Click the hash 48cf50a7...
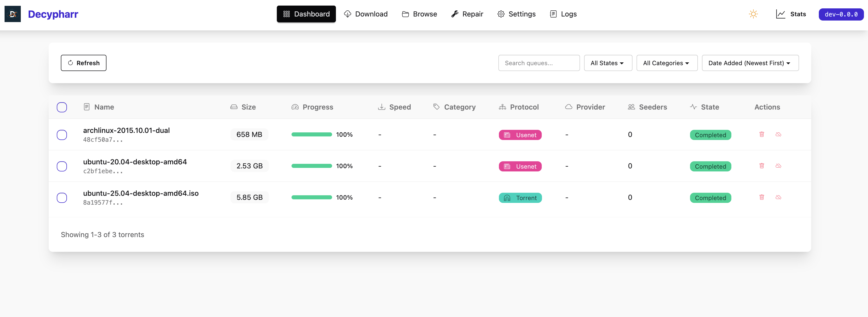 click(103, 140)
